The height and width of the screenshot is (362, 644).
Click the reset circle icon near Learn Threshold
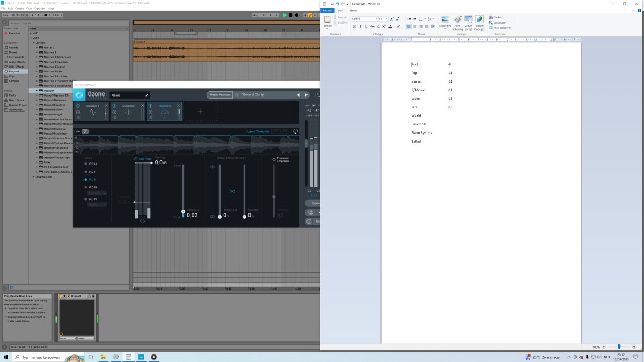(295, 131)
